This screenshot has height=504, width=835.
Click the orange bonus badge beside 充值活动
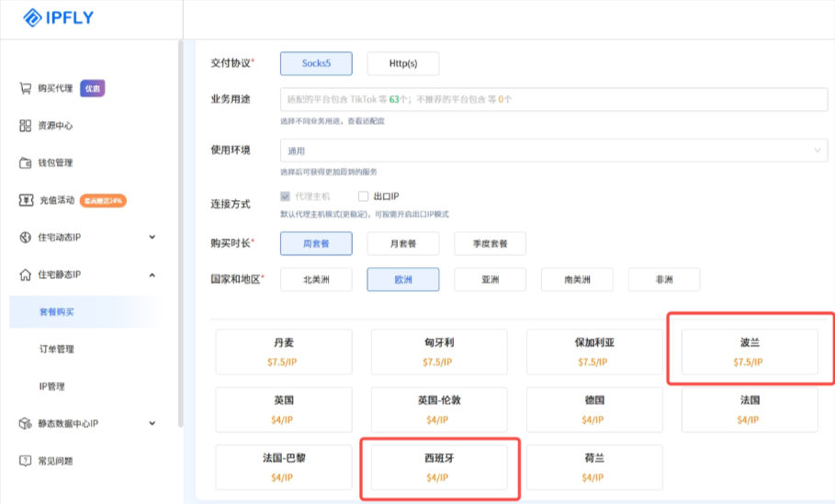[103, 201]
